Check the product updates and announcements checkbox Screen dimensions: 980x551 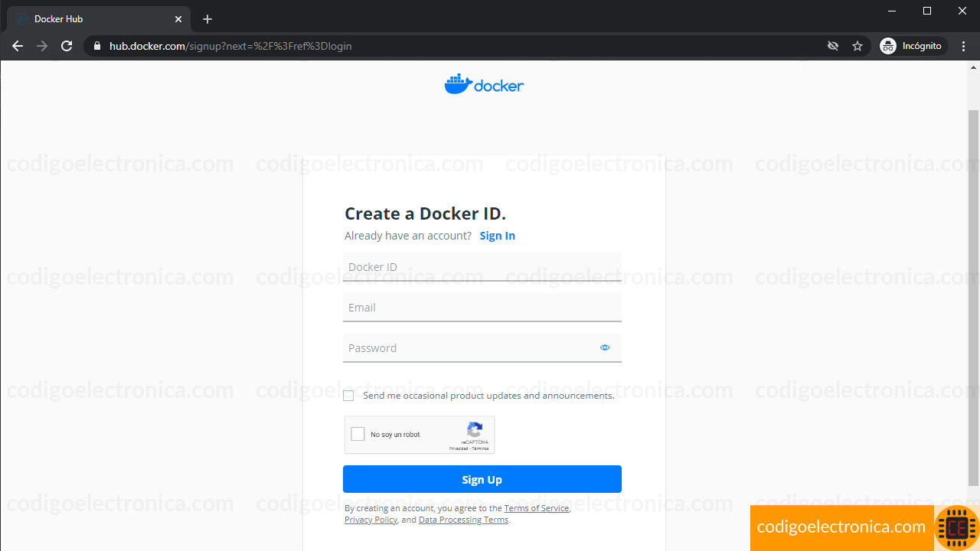coord(348,396)
